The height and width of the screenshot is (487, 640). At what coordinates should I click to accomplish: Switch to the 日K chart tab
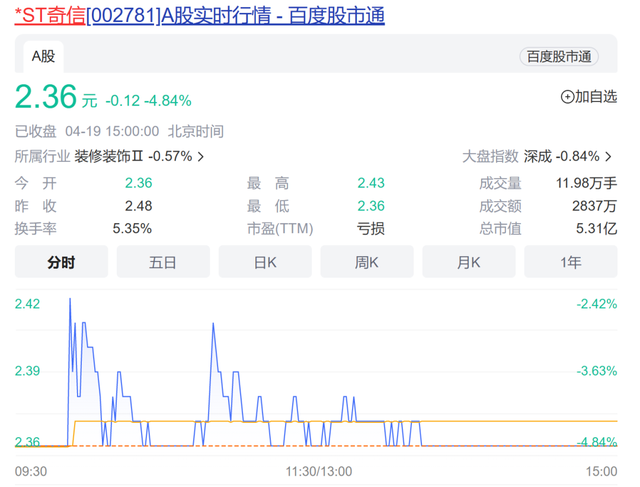pyautogui.click(x=265, y=262)
